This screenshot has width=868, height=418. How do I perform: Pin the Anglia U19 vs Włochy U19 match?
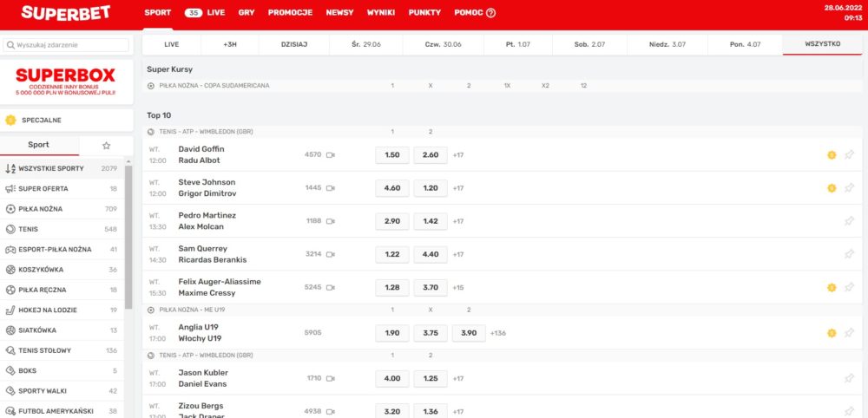tap(849, 333)
